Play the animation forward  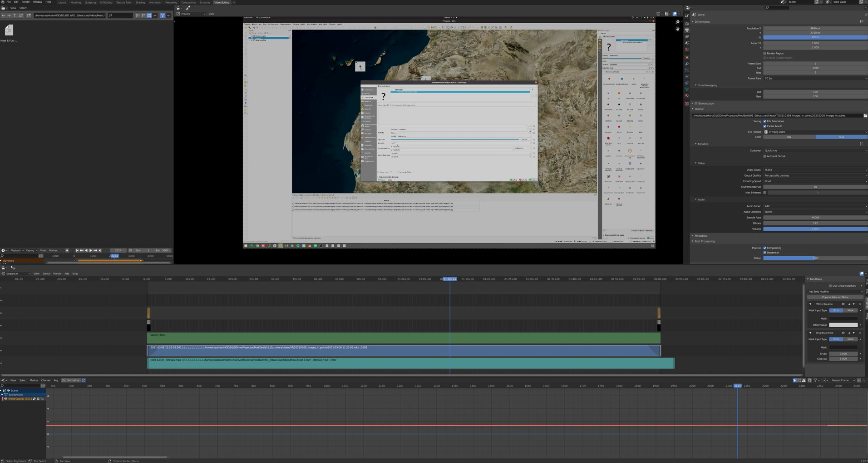coord(90,250)
